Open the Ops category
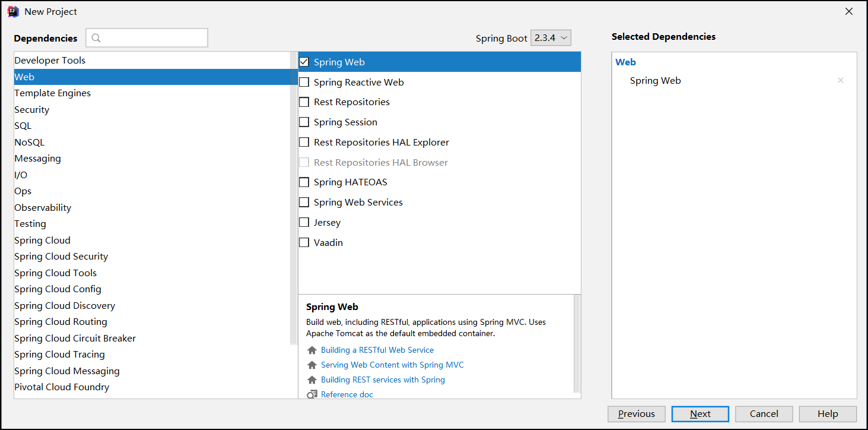 click(x=152, y=191)
